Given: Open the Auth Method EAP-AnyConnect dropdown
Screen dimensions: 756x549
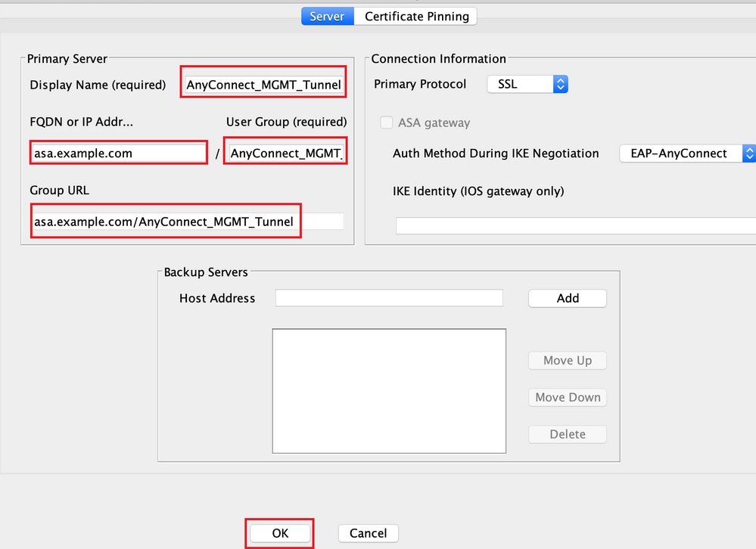Looking at the screenshot, I should (x=687, y=154).
